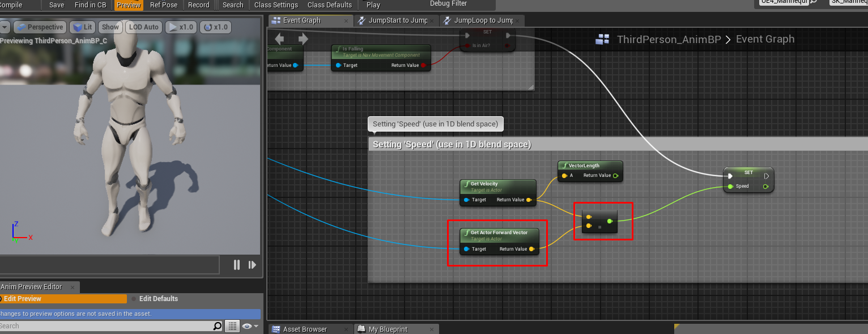Click the VectorLength input pin A
The width and height of the screenshot is (868, 334).
click(x=564, y=175)
